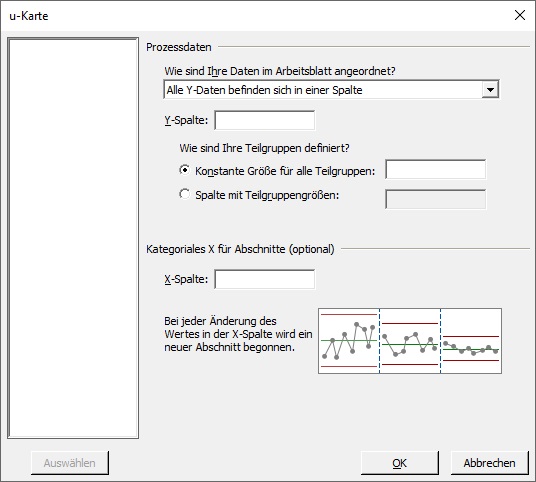536x482 pixels.
Task: Close the u-Karte dialog with X
Action: point(520,15)
